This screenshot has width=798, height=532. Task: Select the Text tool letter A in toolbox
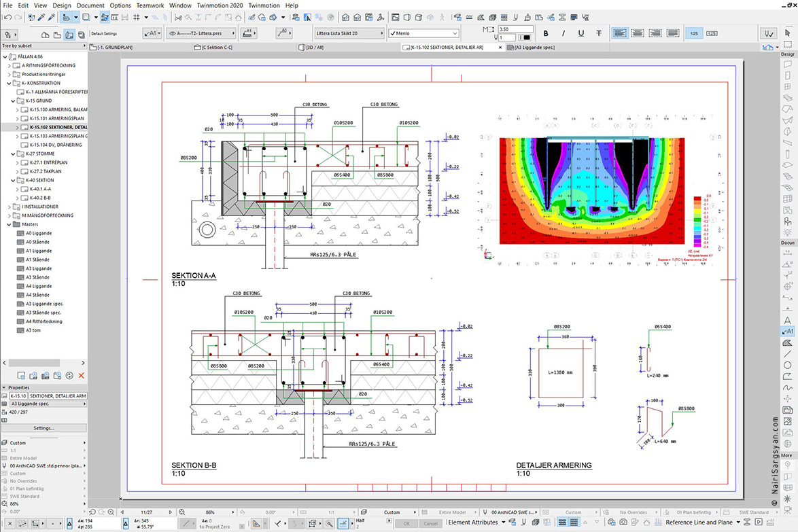point(787,321)
